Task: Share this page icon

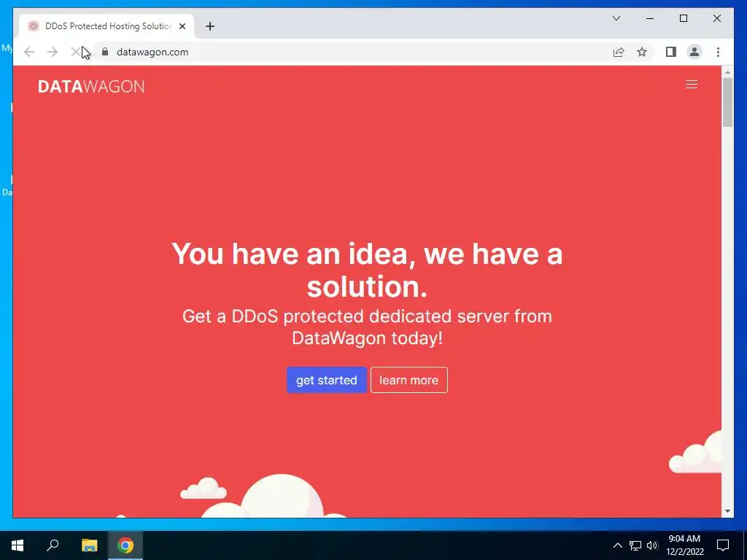Action: pyautogui.click(x=619, y=52)
